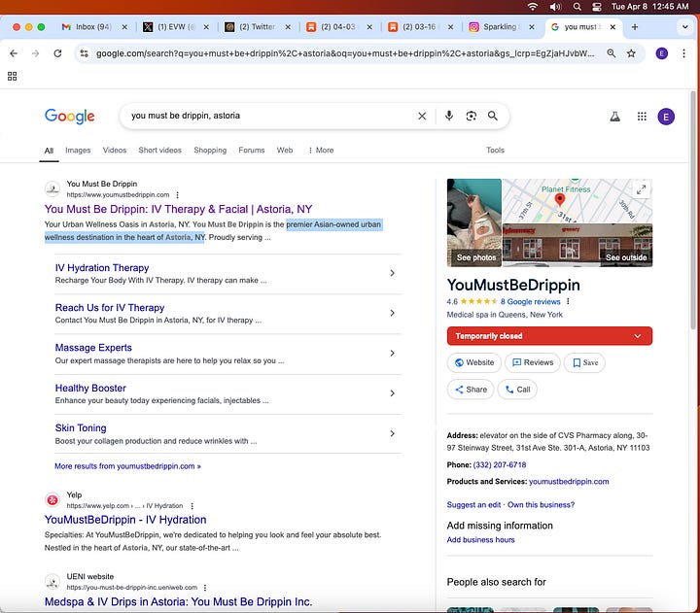700x613 pixels.
Task: Open Search Labs flask icon
Action: (615, 117)
